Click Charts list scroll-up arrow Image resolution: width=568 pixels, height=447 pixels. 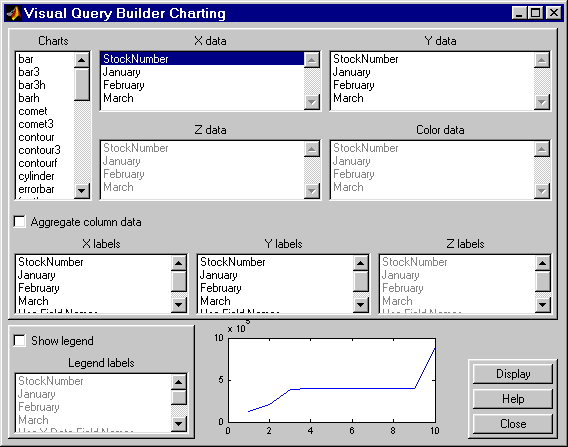pyautogui.click(x=82, y=60)
